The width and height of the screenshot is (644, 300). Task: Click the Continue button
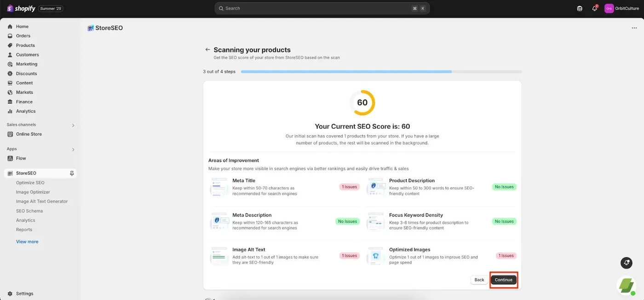click(x=504, y=280)
